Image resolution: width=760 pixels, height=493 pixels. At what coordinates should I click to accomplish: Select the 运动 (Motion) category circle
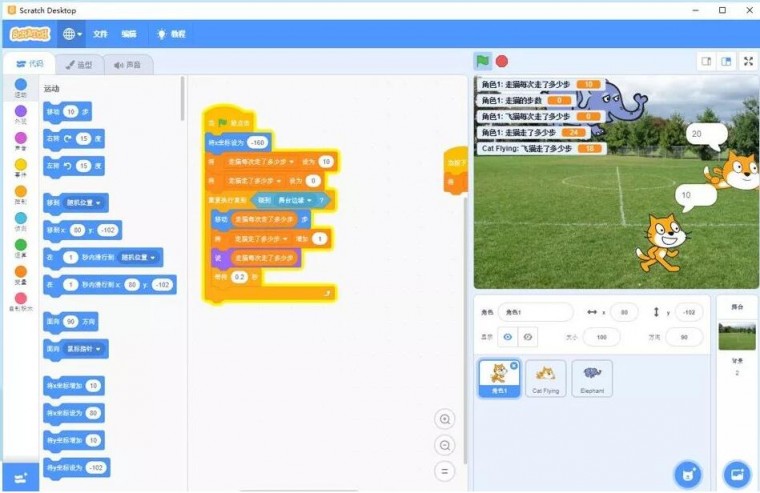pos(20,85)
